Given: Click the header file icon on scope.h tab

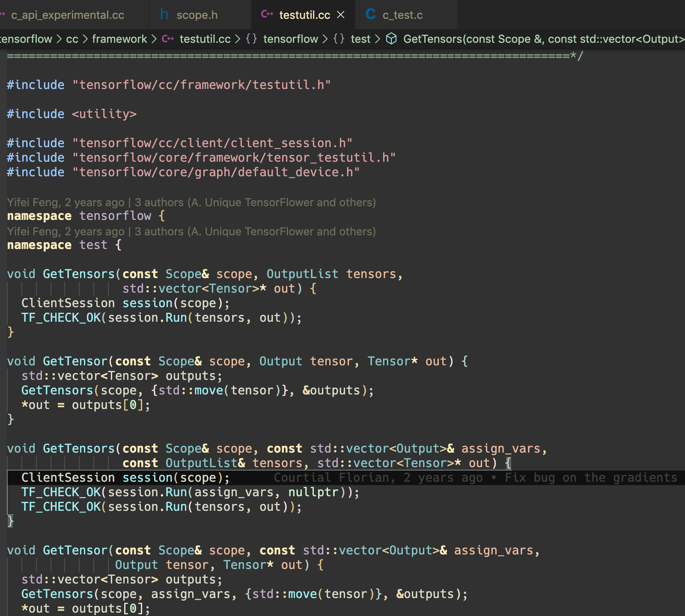Looking at the screenshot, I should coord(164,15).
